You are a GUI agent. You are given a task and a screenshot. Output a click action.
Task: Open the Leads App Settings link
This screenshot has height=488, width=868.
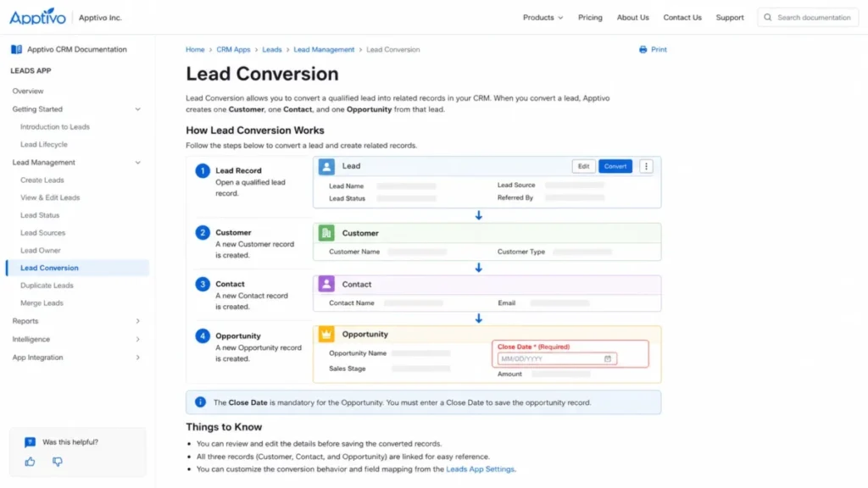(480, 469)
